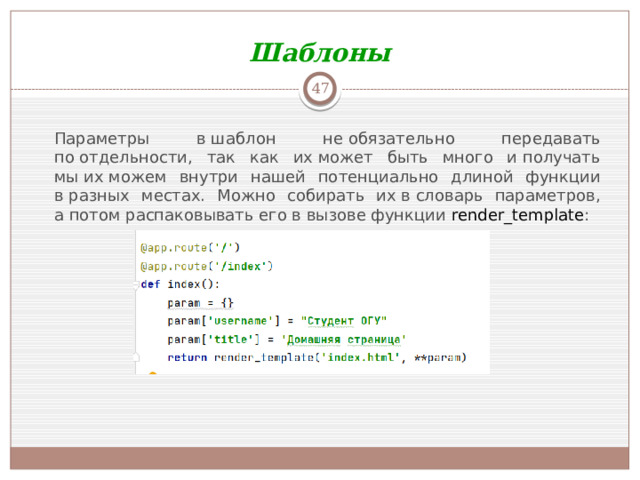Click the fold marker beside 'def index()'

coord(136,284)
